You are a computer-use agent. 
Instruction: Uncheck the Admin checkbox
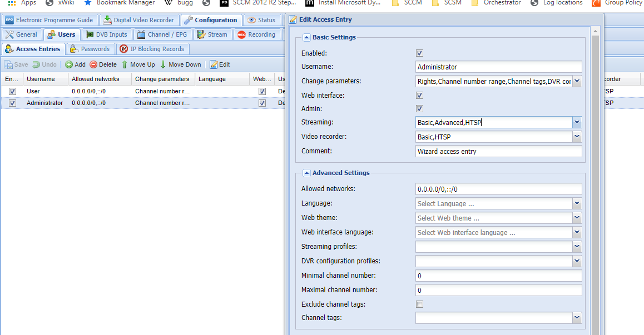click(x=420, y=109)
